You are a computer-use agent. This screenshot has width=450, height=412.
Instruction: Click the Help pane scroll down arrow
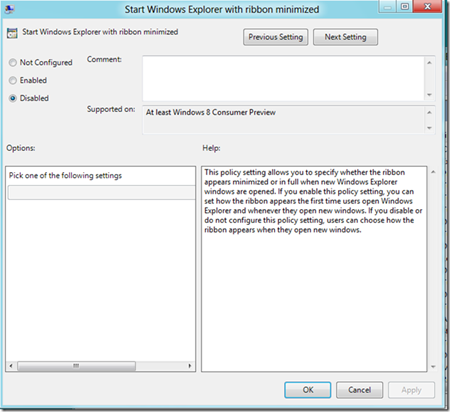click(x=433, y=367)
